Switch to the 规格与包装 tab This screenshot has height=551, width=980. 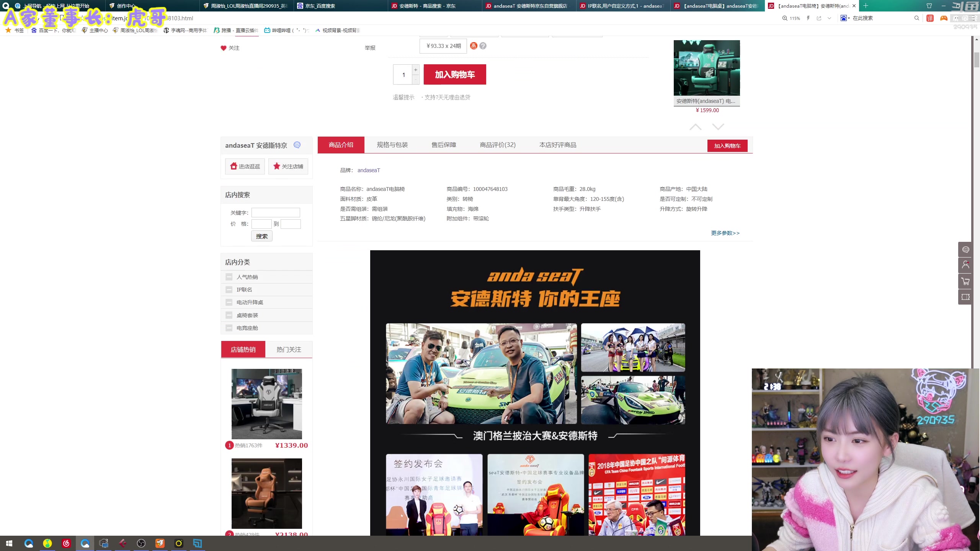pyautogui.click(x=392, y=145)
